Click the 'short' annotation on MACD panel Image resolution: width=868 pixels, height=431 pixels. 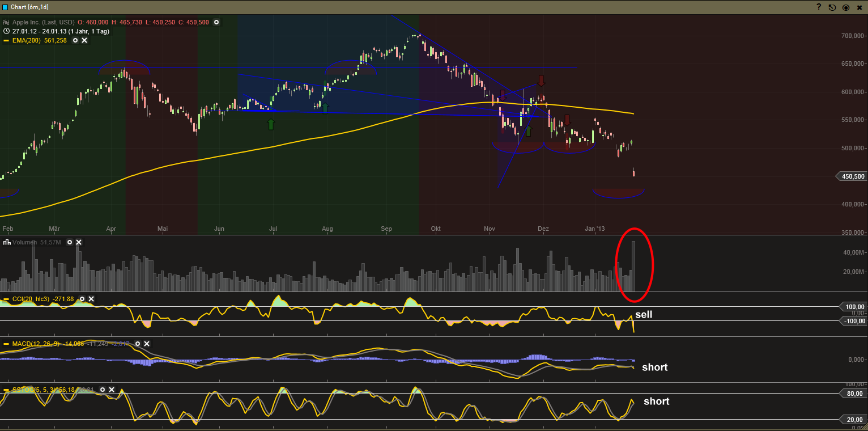pyautogui.click(x=655, y=367)
